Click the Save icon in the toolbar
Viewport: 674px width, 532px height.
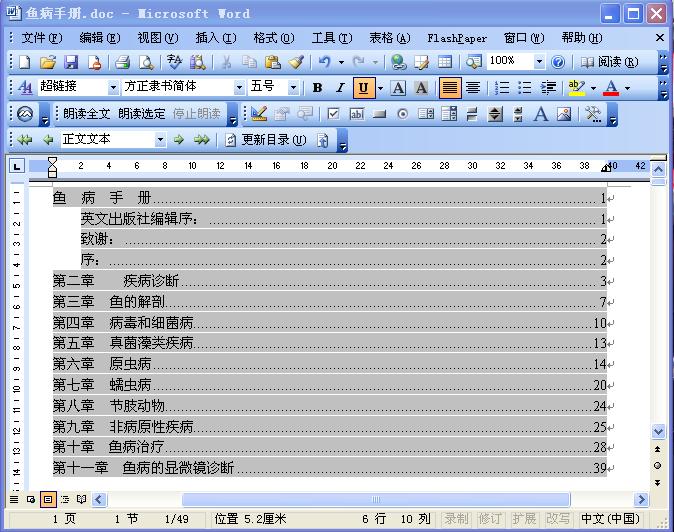pos(71,62)
